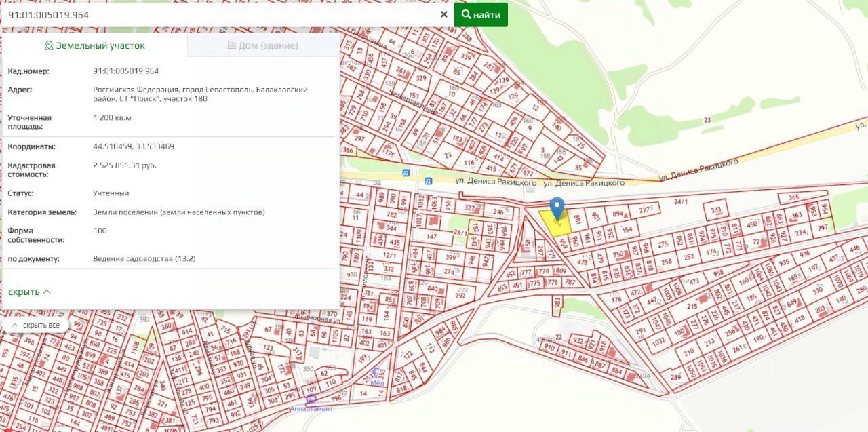This screenshot has width=868, height=432.
Task: Click the Ведение садоводства (13.2) text
Action: point(144,258)
